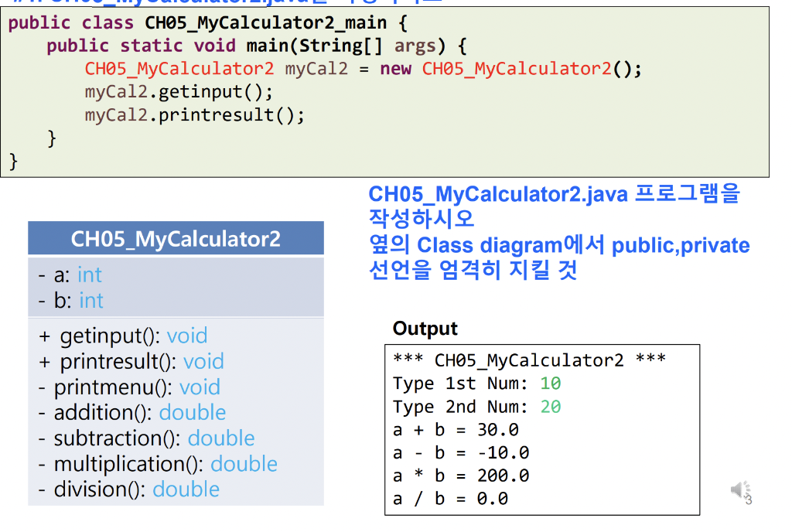Select the CH05_MyCalculator2 class diagram header
The width and height of the screenshot is (792, 532).
[x=176, y=239]
